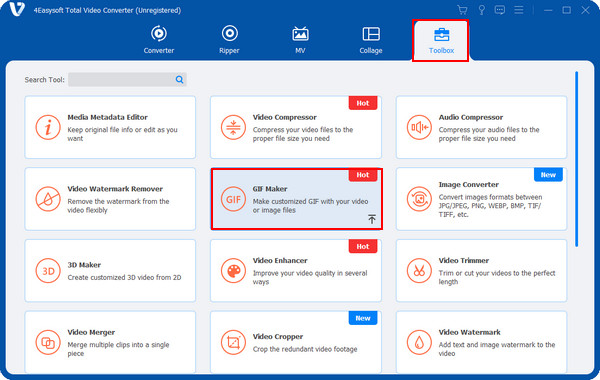Click the 'Search Tool:' label
Viewport: 600px width, 380px height.
click(44, 80)
